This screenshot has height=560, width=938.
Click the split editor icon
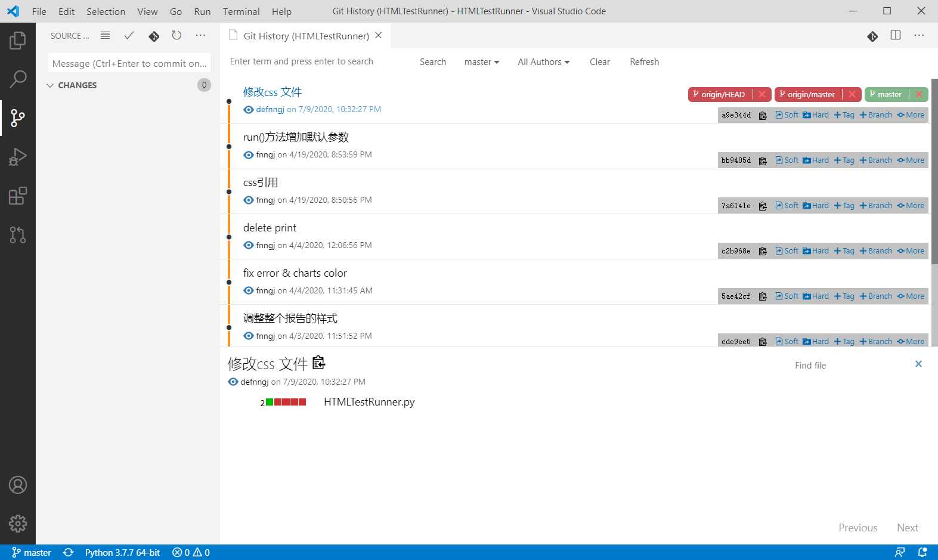896,35
